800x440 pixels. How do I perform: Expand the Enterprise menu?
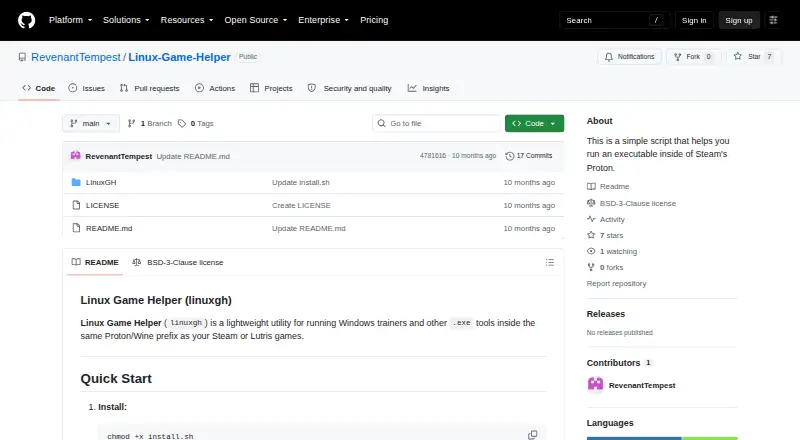[323, 20]
